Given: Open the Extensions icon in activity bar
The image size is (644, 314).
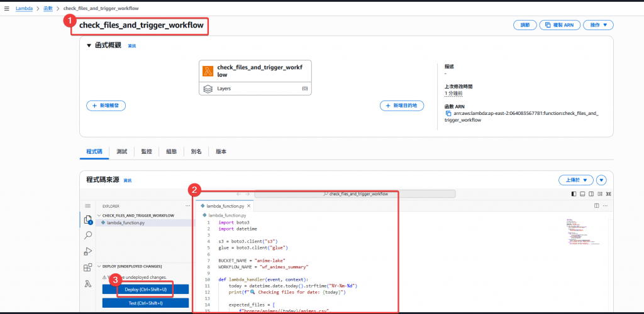Looking at the screenshot, I should tap(88, 268).
